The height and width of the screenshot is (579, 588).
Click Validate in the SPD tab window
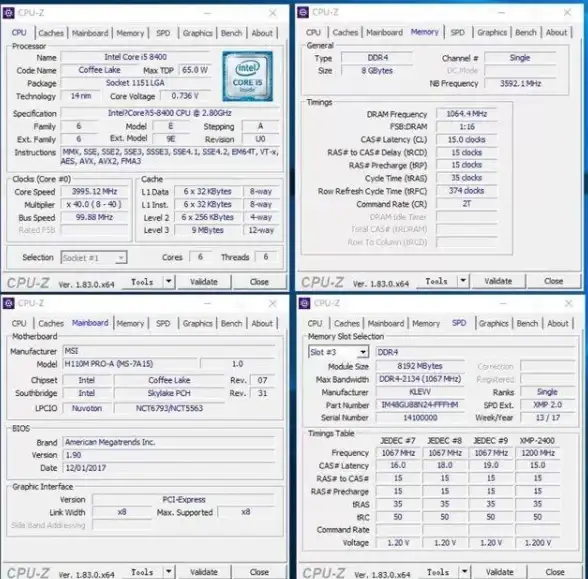coord(500,572)
